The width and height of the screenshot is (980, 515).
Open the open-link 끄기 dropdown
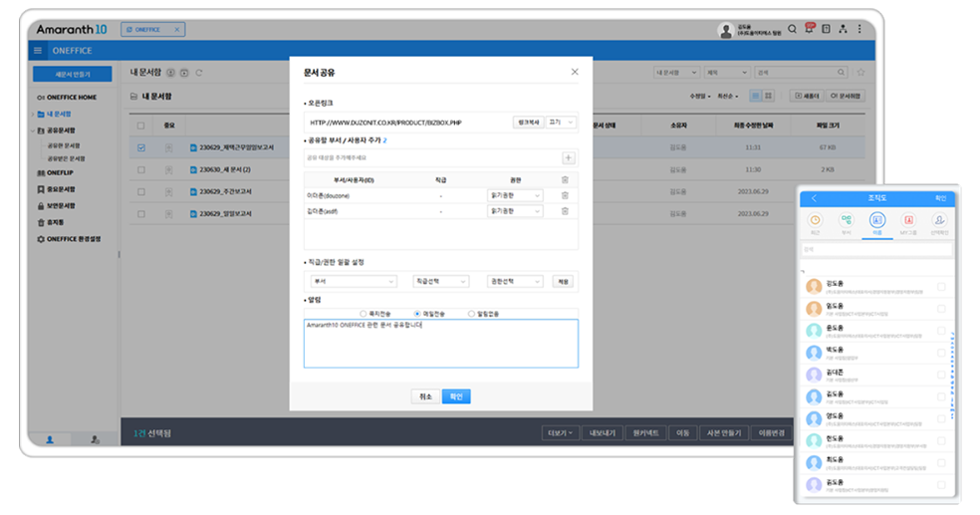pos(560,123)
